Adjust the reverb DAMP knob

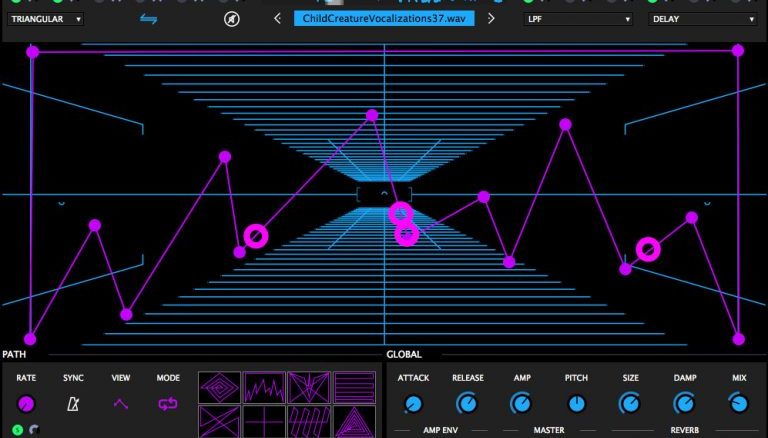[685, 404]
